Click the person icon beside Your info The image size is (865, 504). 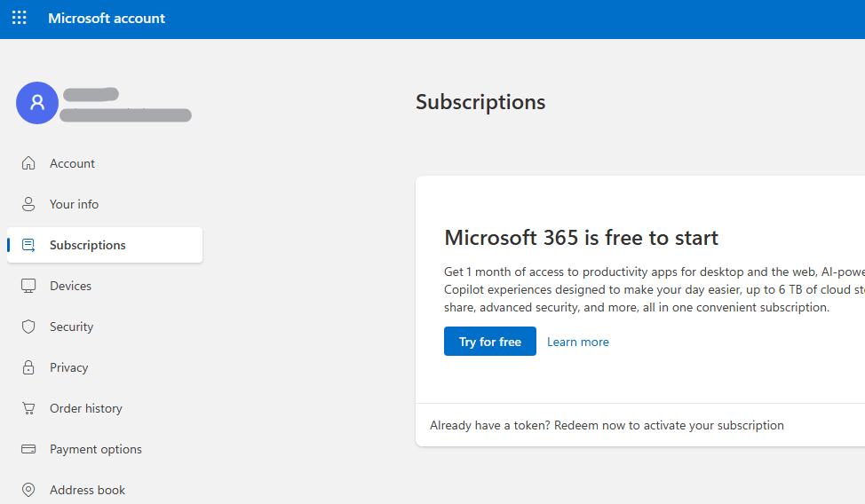[x=28, y=204]
